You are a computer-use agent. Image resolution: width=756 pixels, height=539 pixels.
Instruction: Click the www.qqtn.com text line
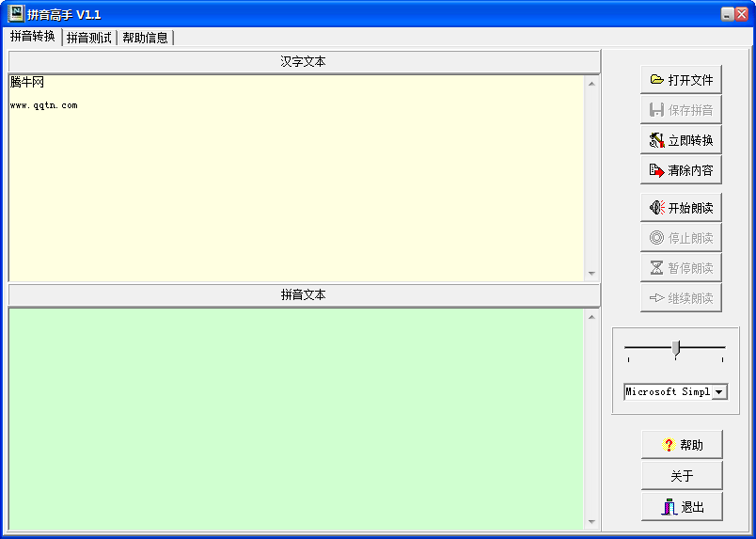(43, 105)
